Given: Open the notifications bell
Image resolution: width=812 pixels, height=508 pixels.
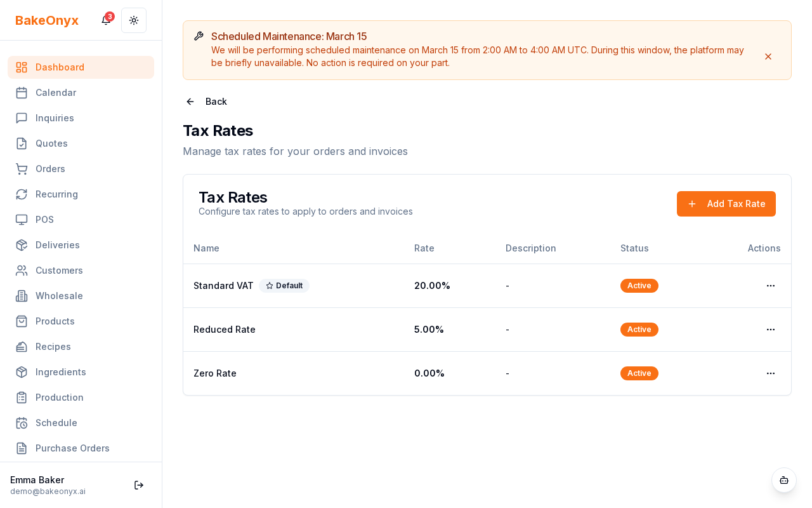Looking at the screenshot, I should coord(105,20).
